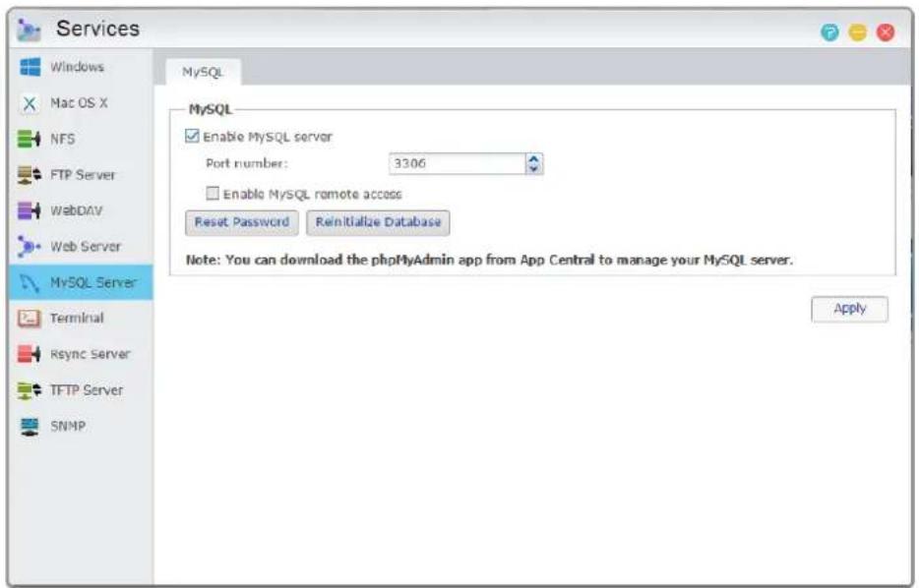Click the phpMyAdmin note text

(x=489, y=260)
